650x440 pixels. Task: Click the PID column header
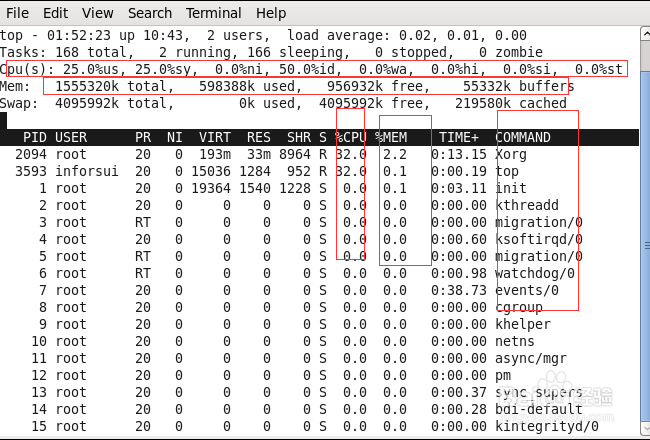point(34,137)
